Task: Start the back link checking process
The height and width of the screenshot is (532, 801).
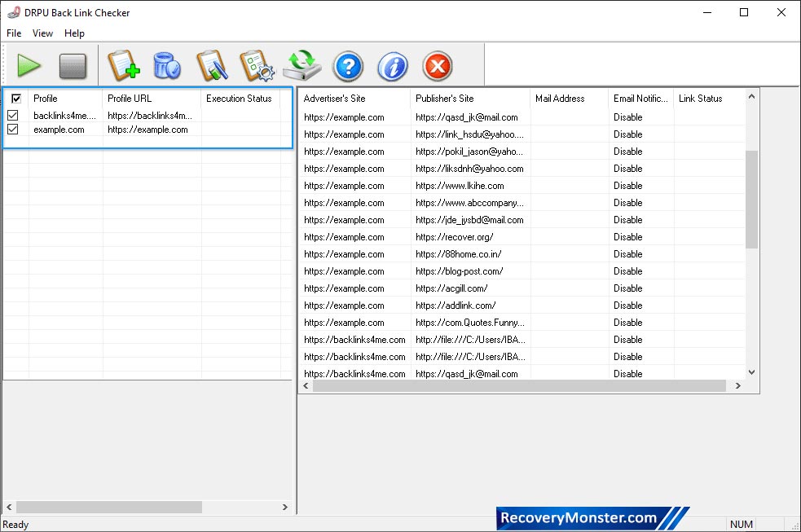Action: (x=29, y=66)
